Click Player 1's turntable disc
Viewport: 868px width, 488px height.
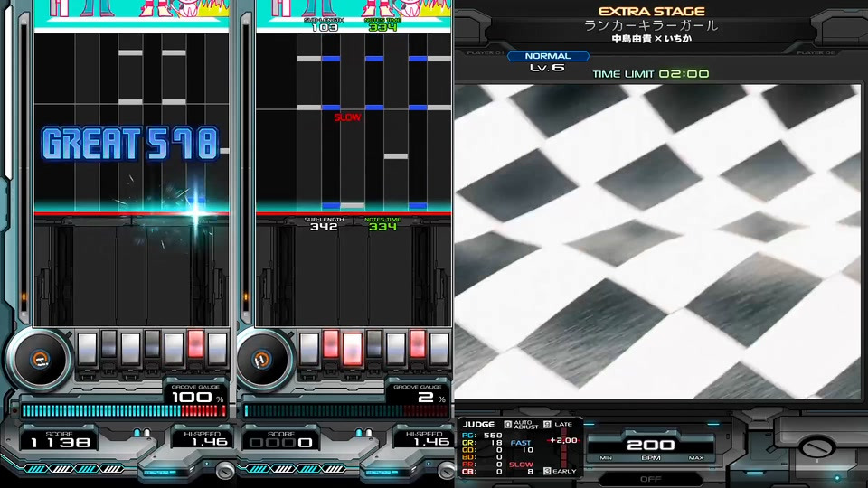coord(39,361)
